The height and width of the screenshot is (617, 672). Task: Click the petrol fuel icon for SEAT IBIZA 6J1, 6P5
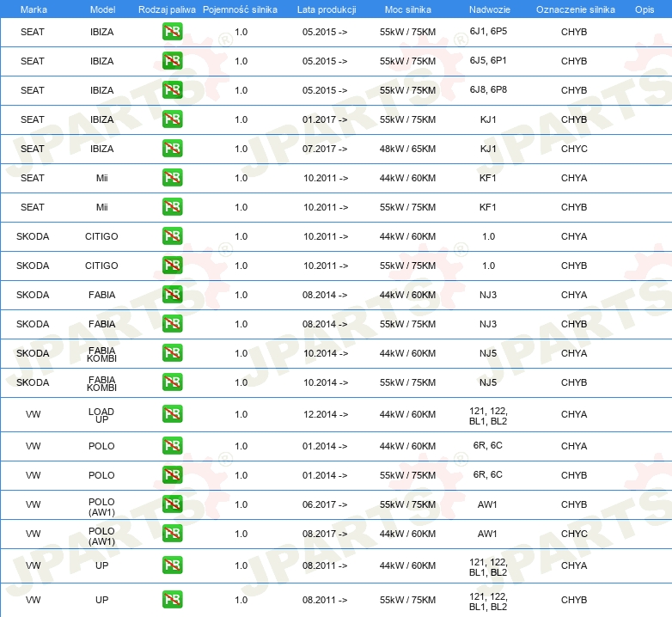coord(172,32)
